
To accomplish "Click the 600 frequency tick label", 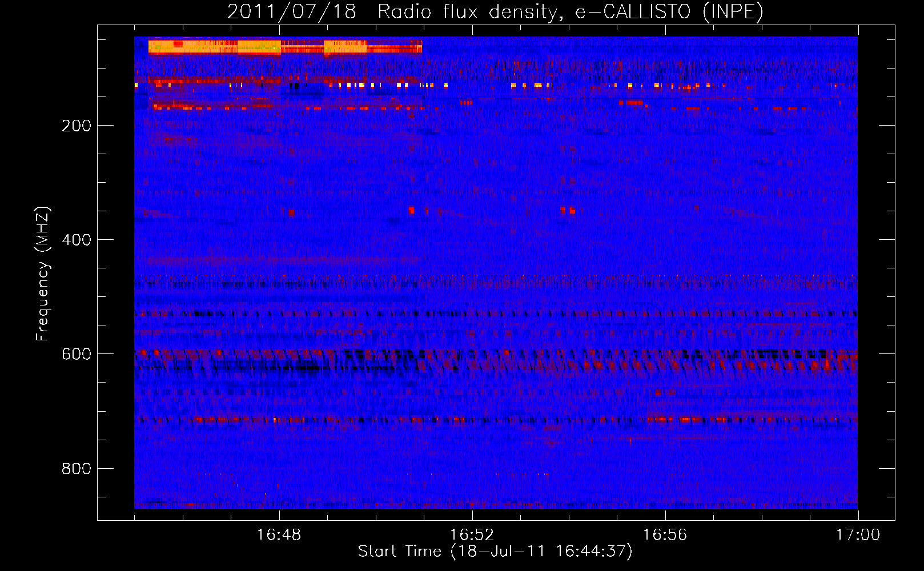I will tap(77, 354).
